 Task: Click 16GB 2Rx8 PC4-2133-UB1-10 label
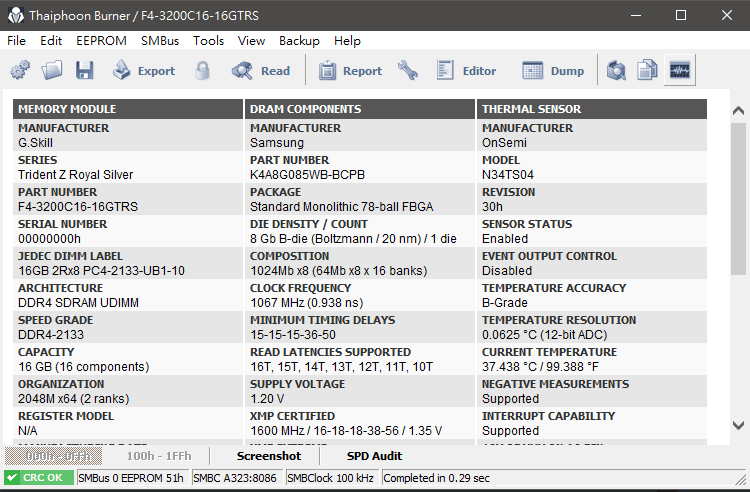(x=101, y=271)
